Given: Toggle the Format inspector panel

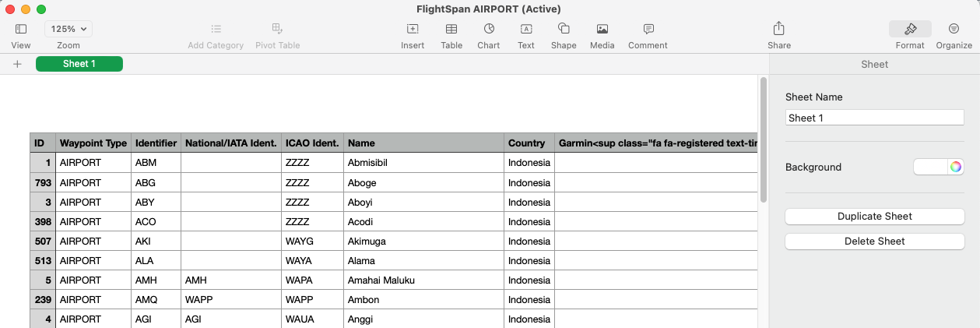Looking at the screenshot, I should click(x=910, y=29).
